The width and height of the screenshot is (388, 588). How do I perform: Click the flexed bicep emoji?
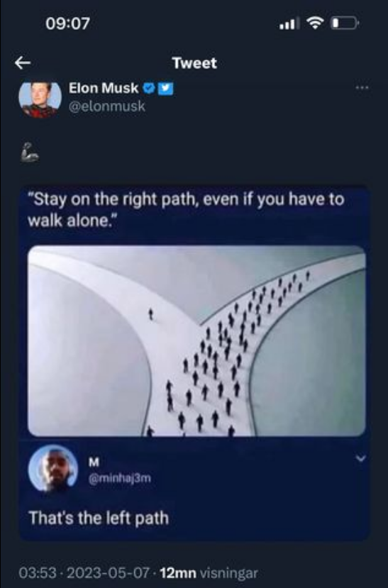(29, 152)
